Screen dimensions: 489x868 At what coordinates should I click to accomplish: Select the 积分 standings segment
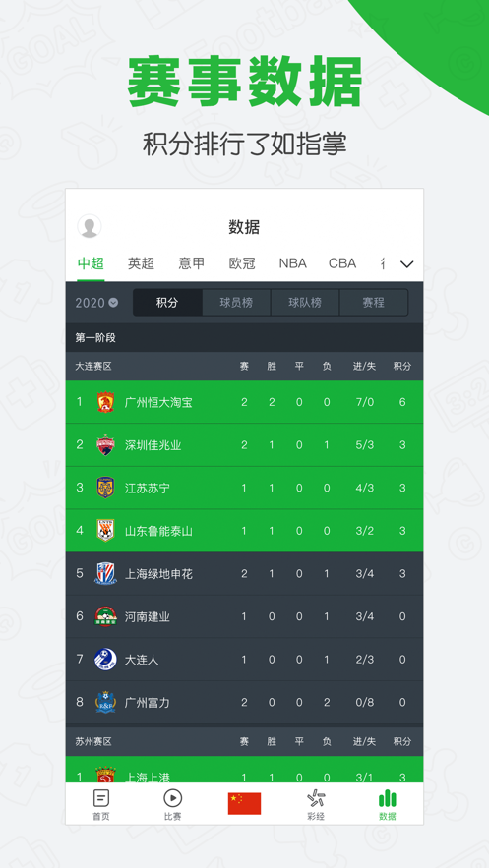[x=167, y=303]
